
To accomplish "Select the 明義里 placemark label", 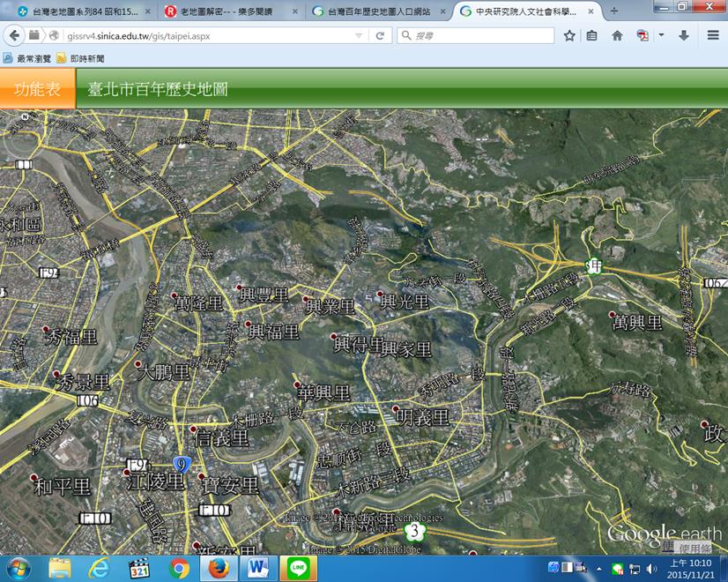I will pyautogui.click(x=422, y=418).
